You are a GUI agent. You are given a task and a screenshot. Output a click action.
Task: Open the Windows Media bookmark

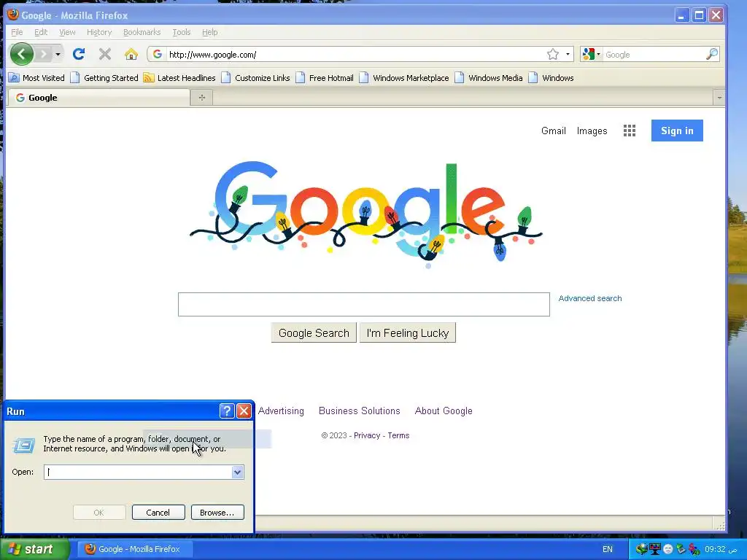[x=489, y=77]
